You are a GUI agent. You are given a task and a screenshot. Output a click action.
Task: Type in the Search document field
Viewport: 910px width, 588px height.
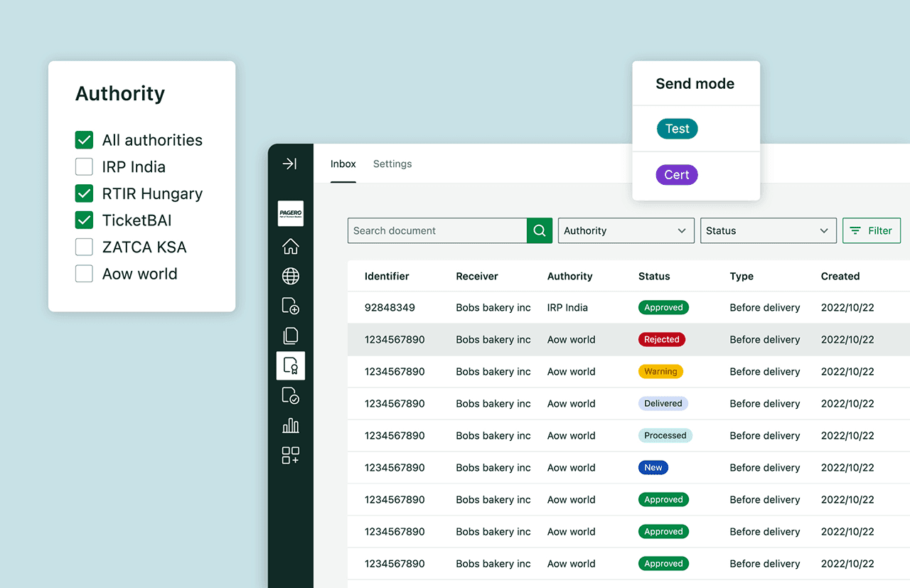tap(437, 230)
